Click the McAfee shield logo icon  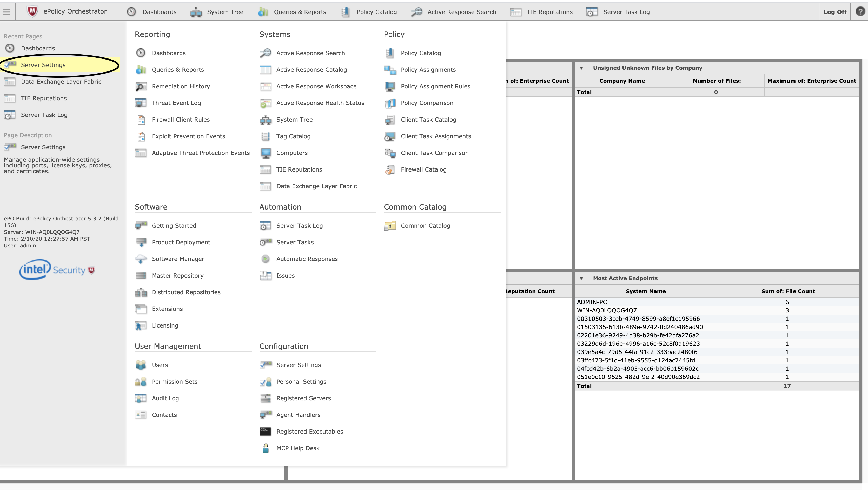[x=32, y=11]
